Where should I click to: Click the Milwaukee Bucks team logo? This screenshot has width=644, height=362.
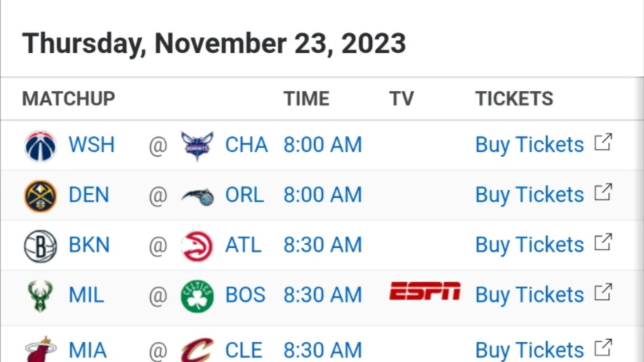tap(40, 296)
